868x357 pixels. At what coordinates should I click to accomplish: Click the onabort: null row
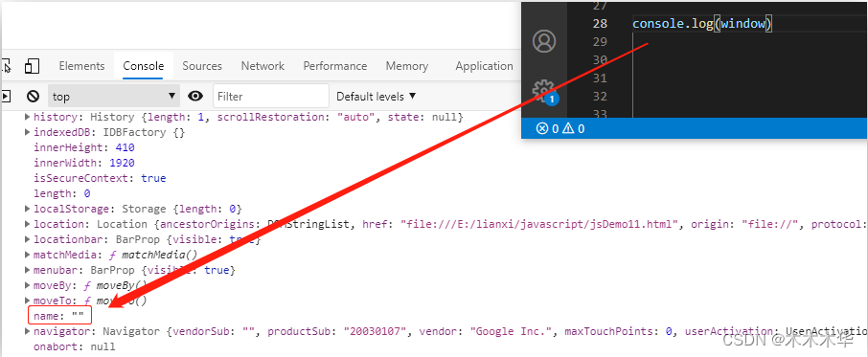tap(75, 347)
